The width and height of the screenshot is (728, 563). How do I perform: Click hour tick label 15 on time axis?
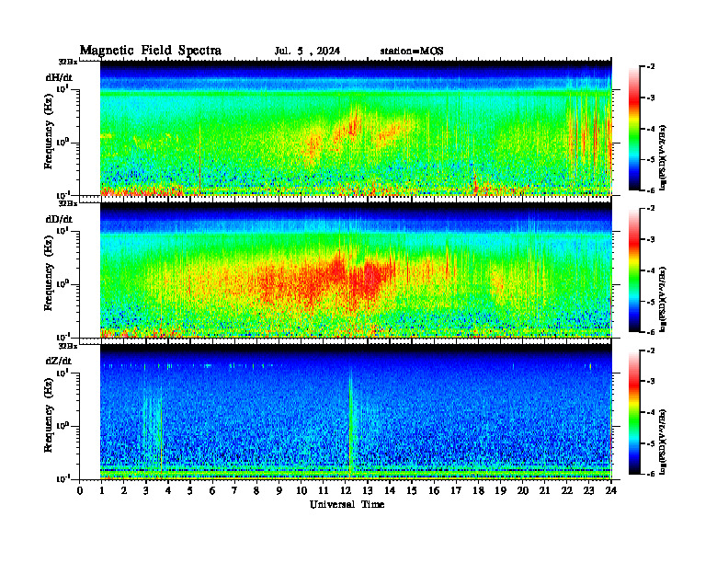tap(412, 491)
